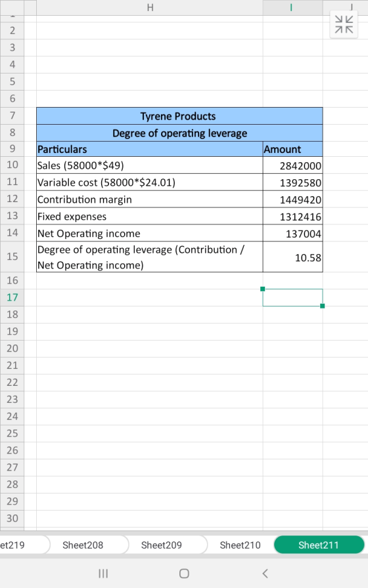Screen dimensions: 368x588
Task: Open Android recent apps button
Action: click(103, 574)
